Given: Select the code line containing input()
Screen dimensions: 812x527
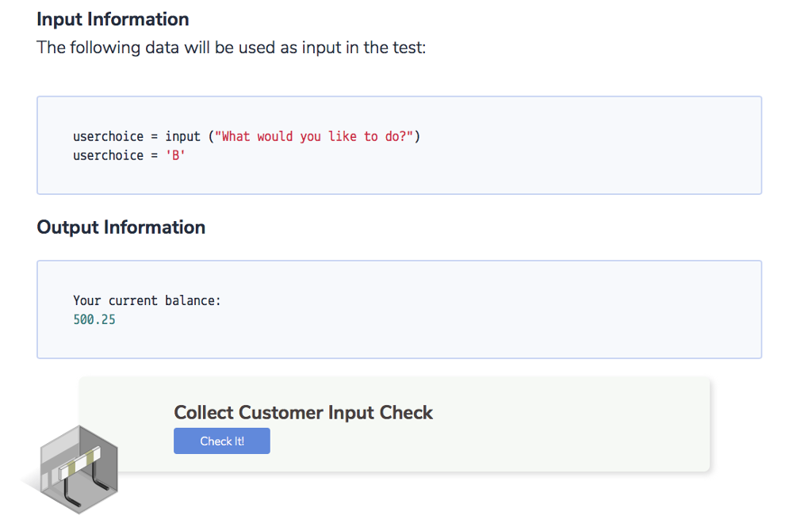Looking at the screenshot, I should [246, 136].
